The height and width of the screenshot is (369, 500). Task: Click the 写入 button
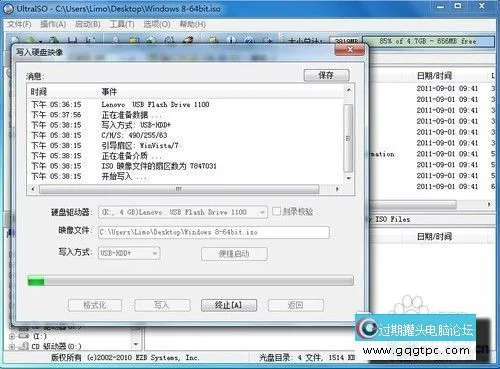[x=162, y=305]
